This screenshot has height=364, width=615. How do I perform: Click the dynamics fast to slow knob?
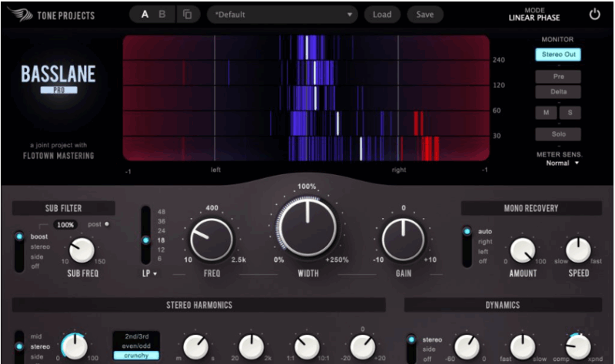coord(523,347)
